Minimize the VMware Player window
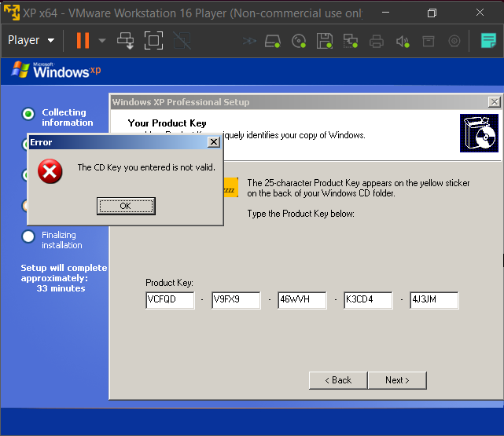The image size is (504, 436). (x=386, y=13)
